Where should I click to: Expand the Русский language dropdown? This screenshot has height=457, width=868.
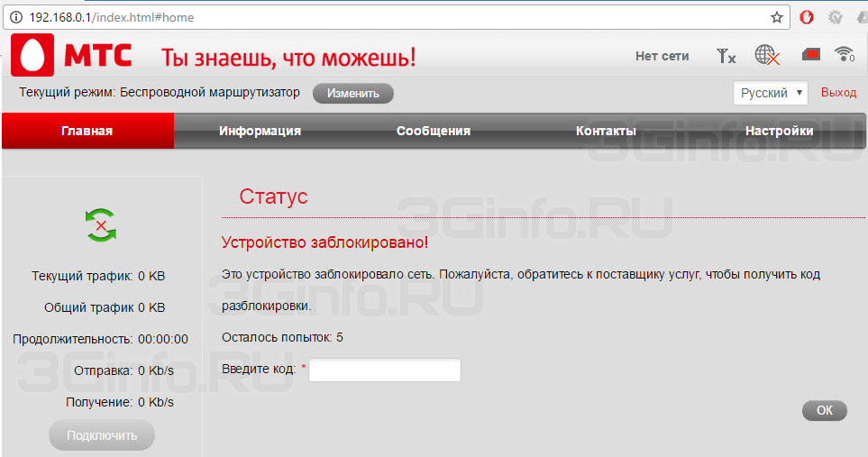[770, 93]
